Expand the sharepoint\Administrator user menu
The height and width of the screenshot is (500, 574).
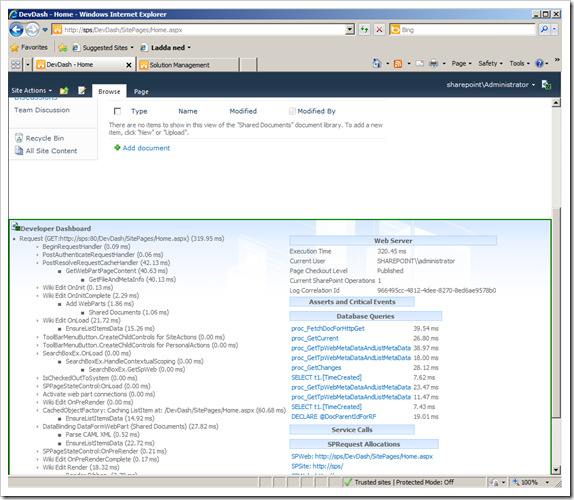click(491, 85)
